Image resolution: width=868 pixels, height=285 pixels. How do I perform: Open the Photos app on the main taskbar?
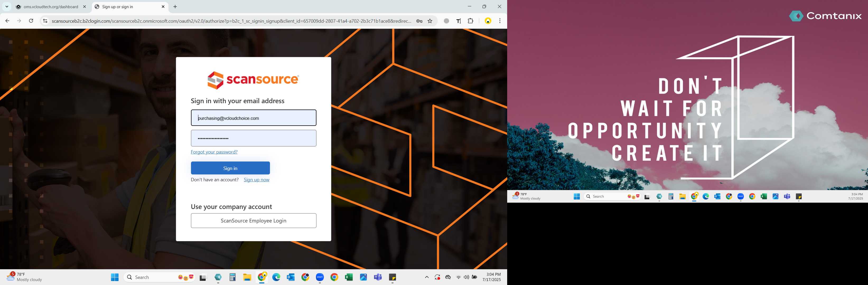click(x=363, y=277)
